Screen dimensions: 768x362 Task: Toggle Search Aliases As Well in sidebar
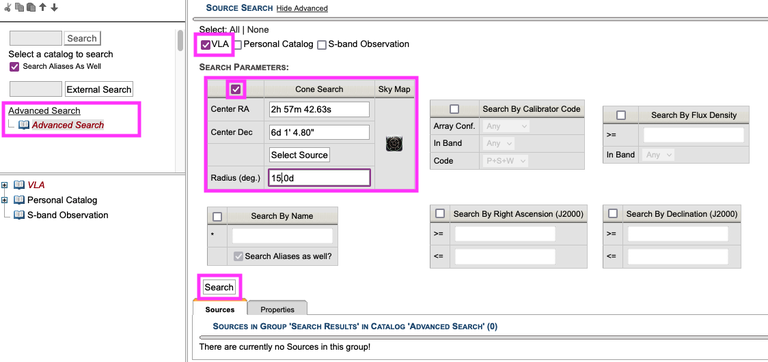pos(14,67)
